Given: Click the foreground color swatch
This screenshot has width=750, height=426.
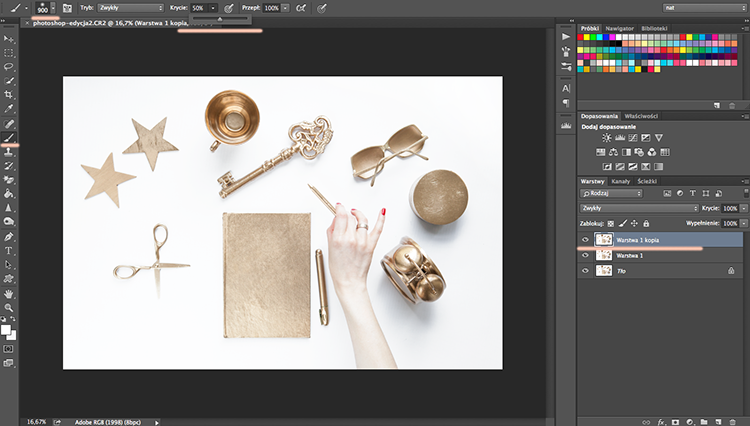Looking at the screenshot, I should coord(6,330).
